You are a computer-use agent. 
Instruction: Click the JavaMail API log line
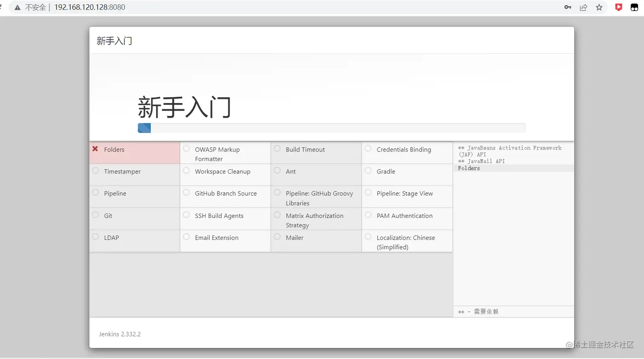(x=481, y=161)
